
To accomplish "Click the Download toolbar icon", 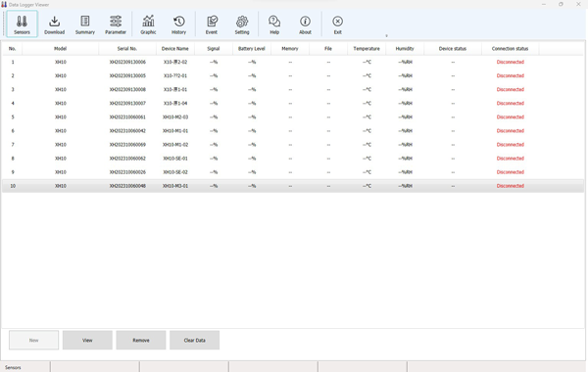I will tap(54, 24).
